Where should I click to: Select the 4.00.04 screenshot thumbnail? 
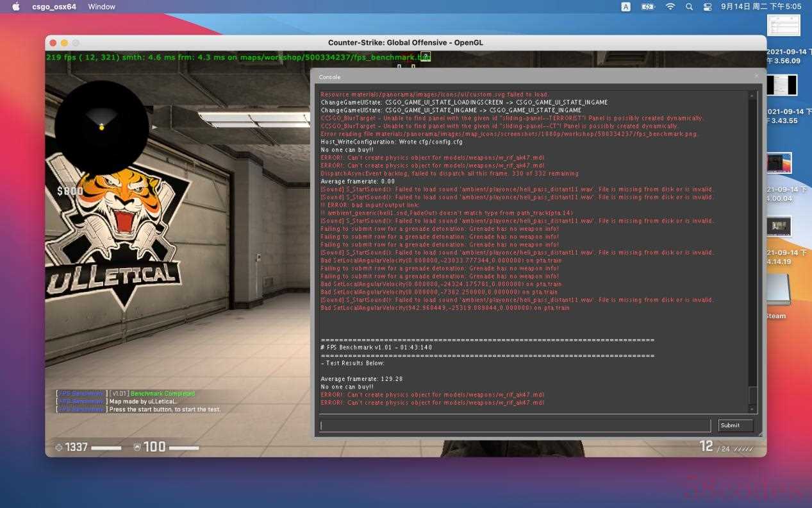point(780,163)
